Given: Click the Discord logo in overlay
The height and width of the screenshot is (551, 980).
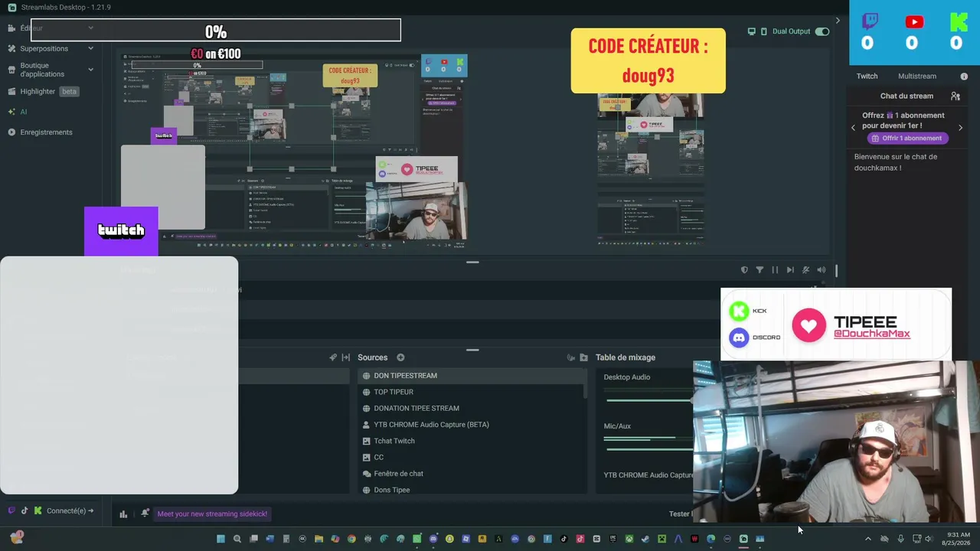Looking at the screenshot, I should [x=739, y=337].
